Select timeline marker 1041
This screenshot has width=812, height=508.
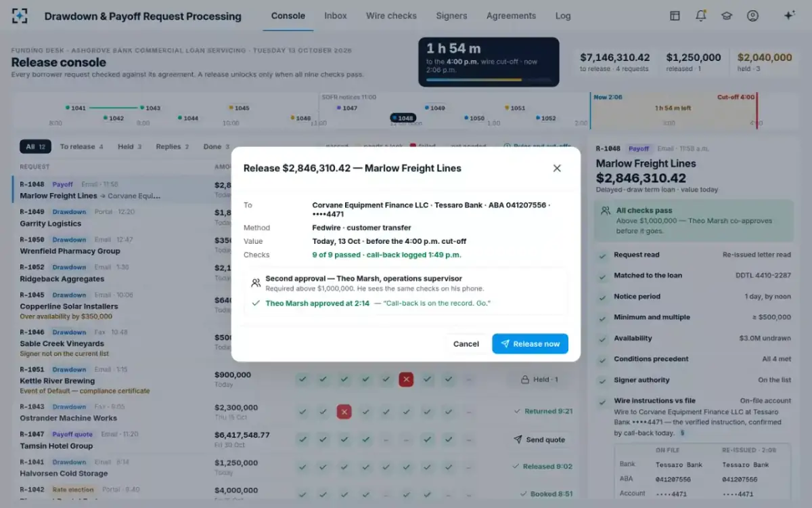tap(75, 108)
